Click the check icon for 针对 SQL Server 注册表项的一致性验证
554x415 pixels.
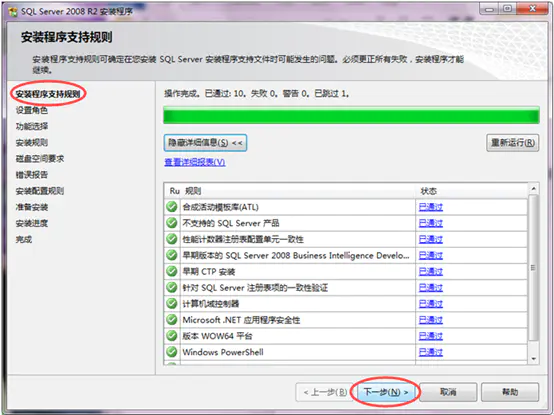pos(172,287)
